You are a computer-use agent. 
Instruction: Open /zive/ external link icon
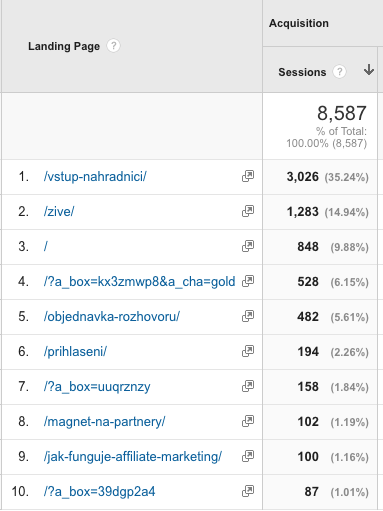(248, 211)
